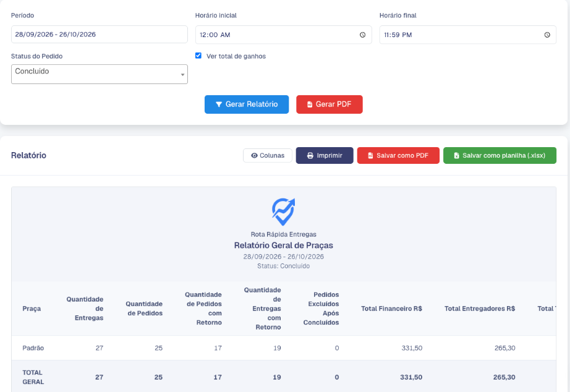Click the Total Financeiro R$ column header
This screenshot has width=570, height=392.
(391, 309)
